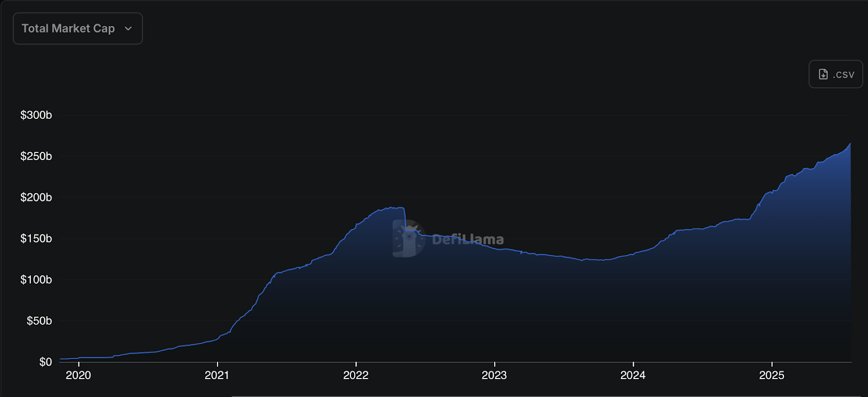This screenshot has height=397, width=868.
Task: Click the $300b y-axis label
Action: point(36,115)
